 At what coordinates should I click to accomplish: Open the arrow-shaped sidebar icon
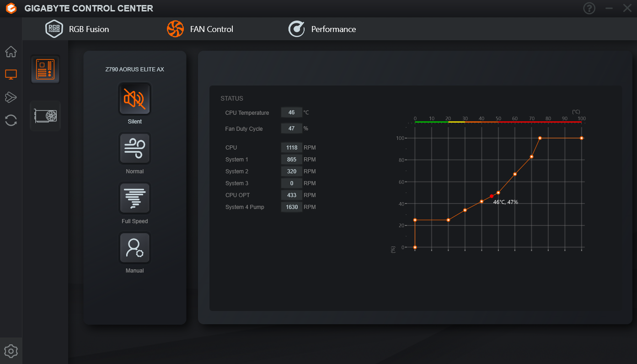(11, 97)
